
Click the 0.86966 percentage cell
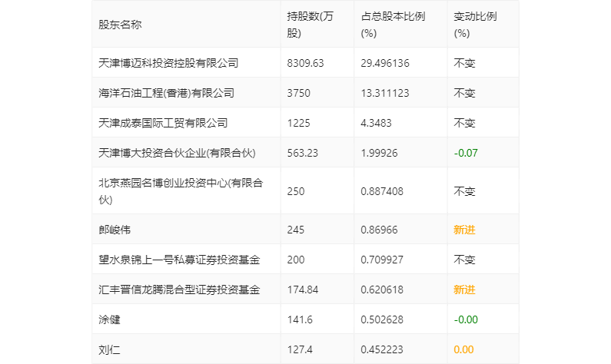pos(379,230)
